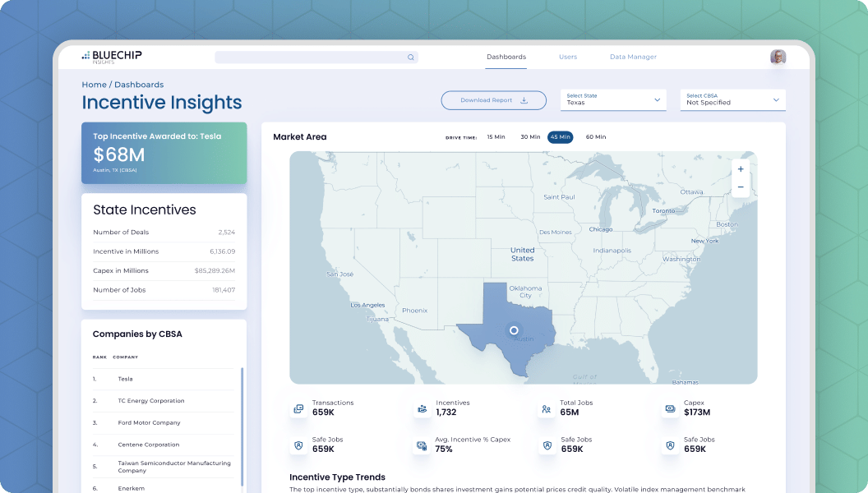868x493 pixels.
Task: Click the Austin marker on the map
Action: pyautogui.click(x=514, y=330)
